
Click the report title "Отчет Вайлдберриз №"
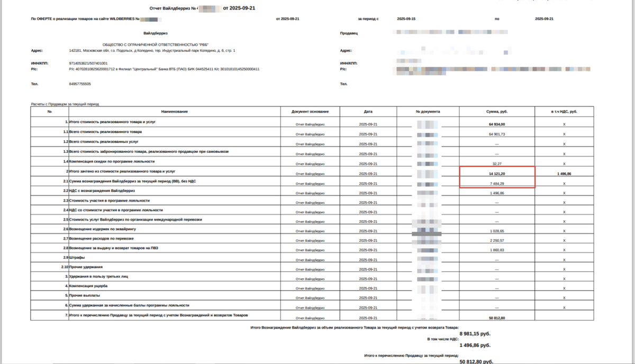[x=173, y=8]
